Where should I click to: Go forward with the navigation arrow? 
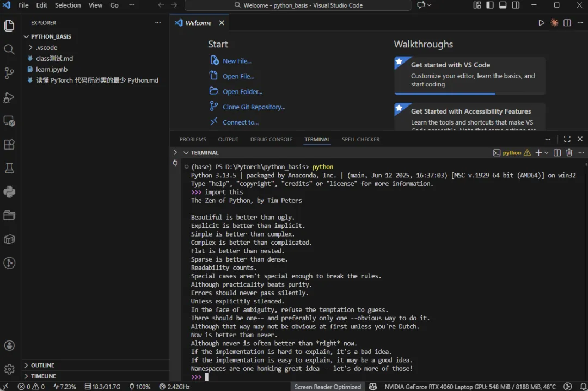pyautogui.click(x=174, y=5)
